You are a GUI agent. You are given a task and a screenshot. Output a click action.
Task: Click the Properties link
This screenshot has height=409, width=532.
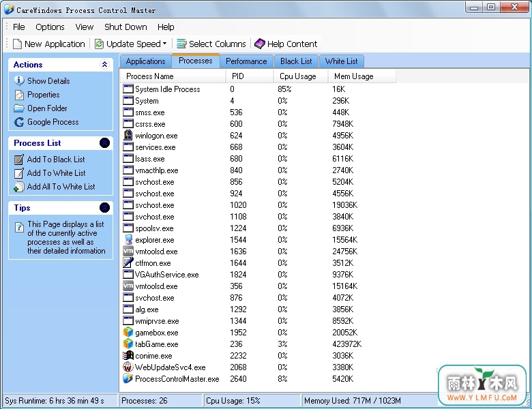click(x=44, y=95)
